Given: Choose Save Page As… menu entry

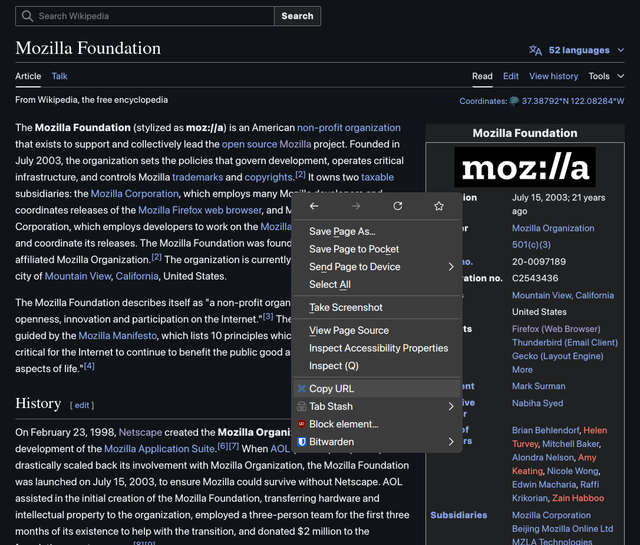Looking at the screenshot, I should [377, 231].
